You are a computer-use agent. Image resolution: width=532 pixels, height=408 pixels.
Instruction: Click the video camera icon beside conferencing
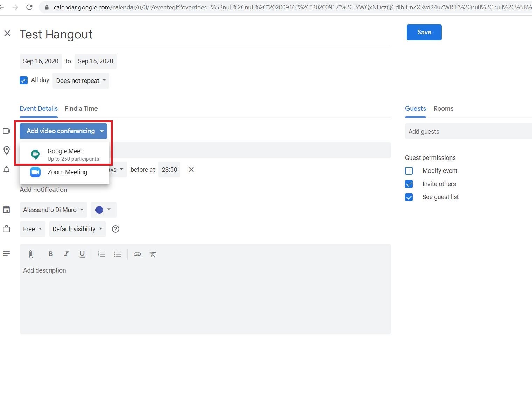(x=7, y=131)
